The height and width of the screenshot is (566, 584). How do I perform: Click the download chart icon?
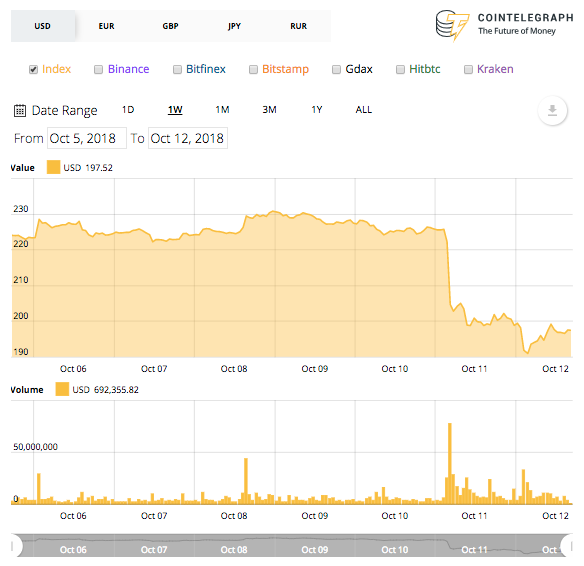(x=552, y=111)
